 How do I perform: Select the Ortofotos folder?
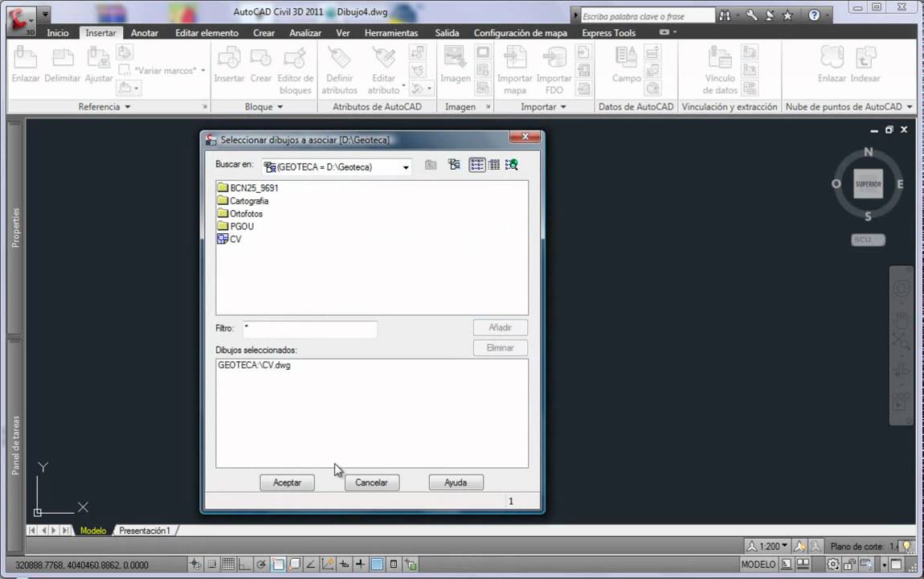pyautogui.click(x=240, y=213)
